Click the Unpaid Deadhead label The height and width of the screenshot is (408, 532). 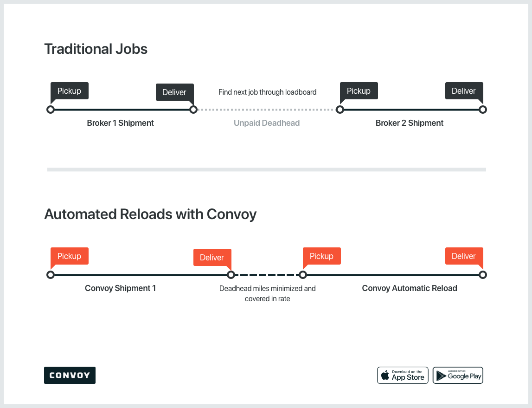(267, 123)
